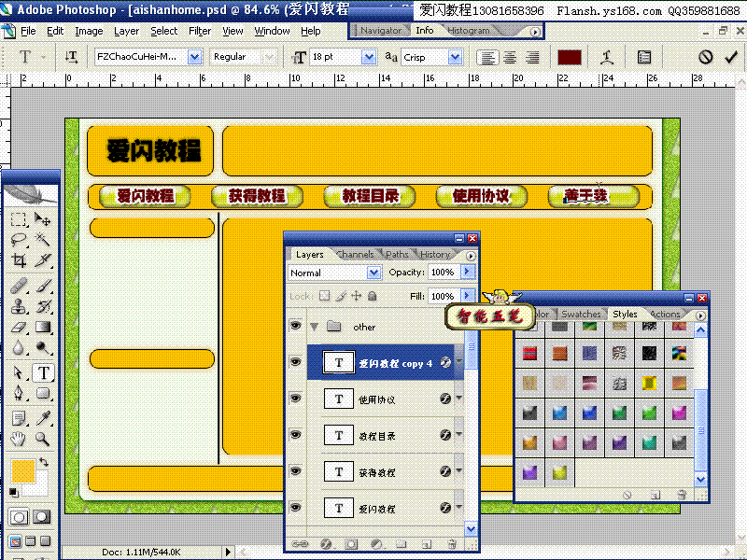Viewport: 747px width, 560px height.
Task: Select the Horizontal Type tool
Action: click(43, 372)
